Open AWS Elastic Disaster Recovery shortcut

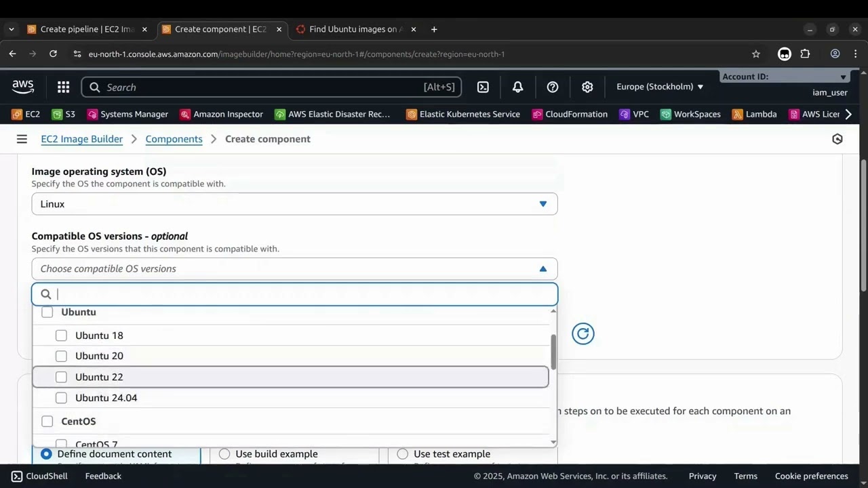[x=332, y=114]
